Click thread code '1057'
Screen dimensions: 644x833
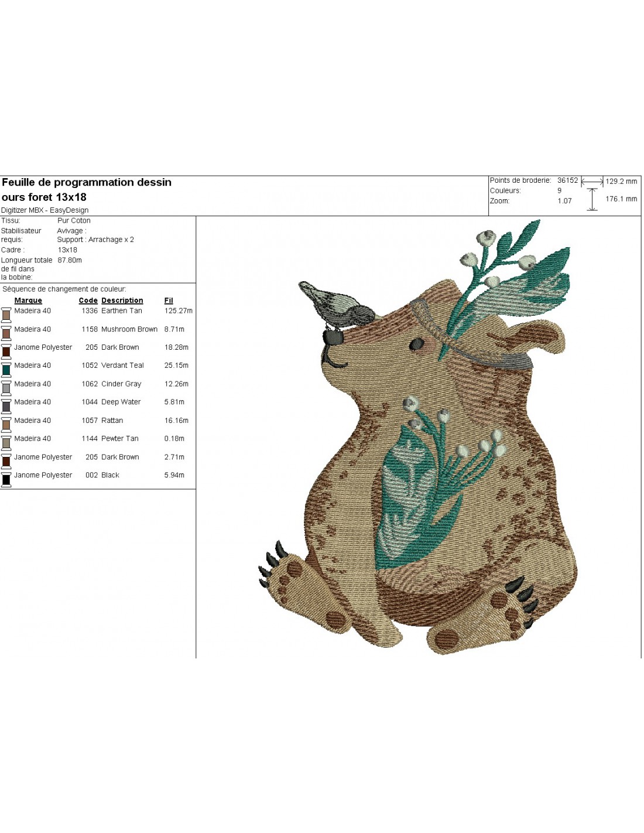coord(90,421)
